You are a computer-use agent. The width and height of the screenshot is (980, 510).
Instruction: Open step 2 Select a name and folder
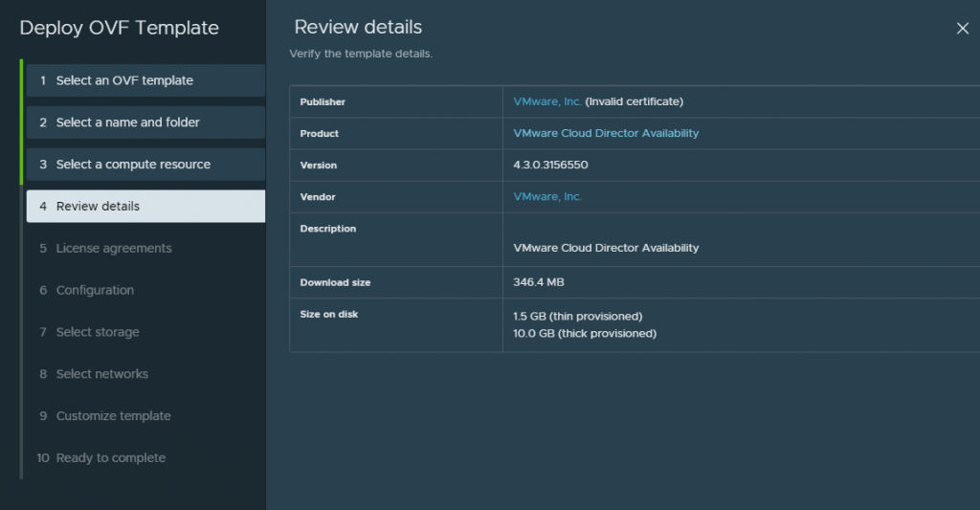[x=145, y=122]
